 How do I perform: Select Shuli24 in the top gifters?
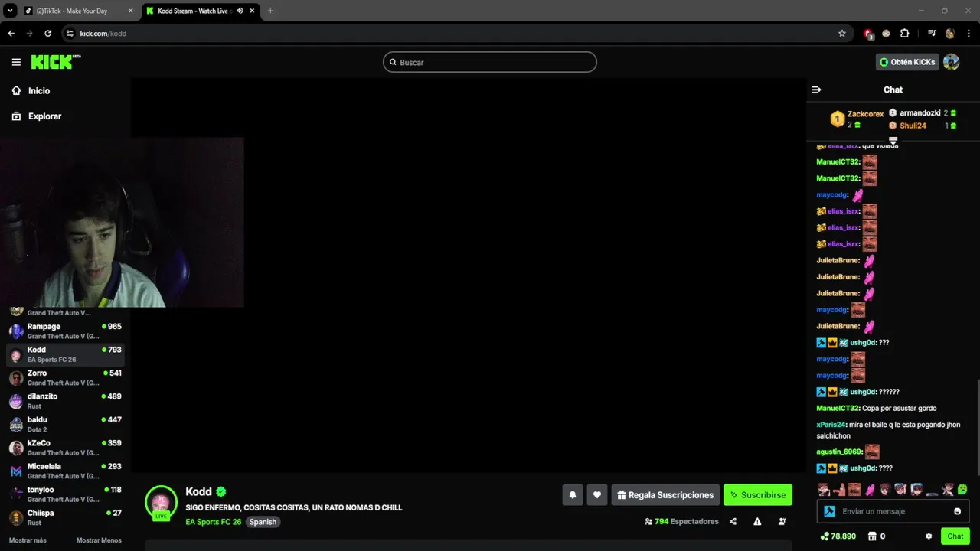pyautogui.click(x=913, y=126)
